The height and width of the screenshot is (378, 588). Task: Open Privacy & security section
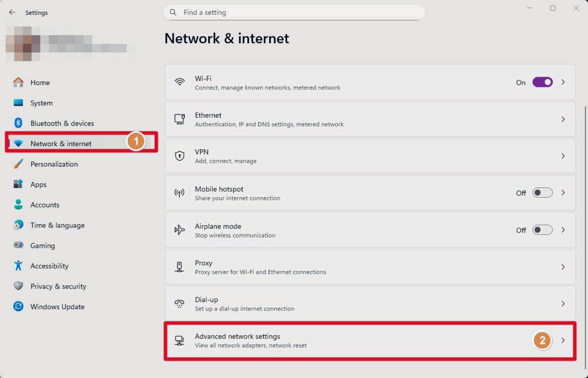pos(58,286)
